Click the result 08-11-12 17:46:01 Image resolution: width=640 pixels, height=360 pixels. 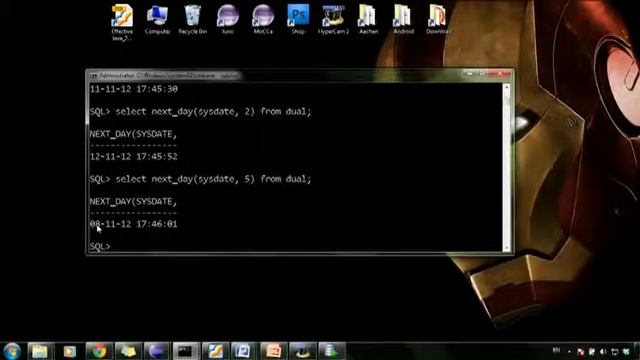click(x=133, y=224)
